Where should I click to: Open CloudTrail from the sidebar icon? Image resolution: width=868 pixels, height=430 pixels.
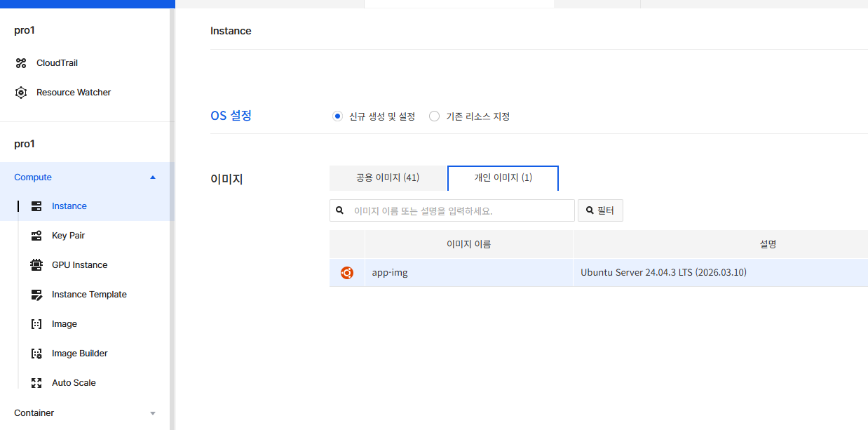coord(21,63)
